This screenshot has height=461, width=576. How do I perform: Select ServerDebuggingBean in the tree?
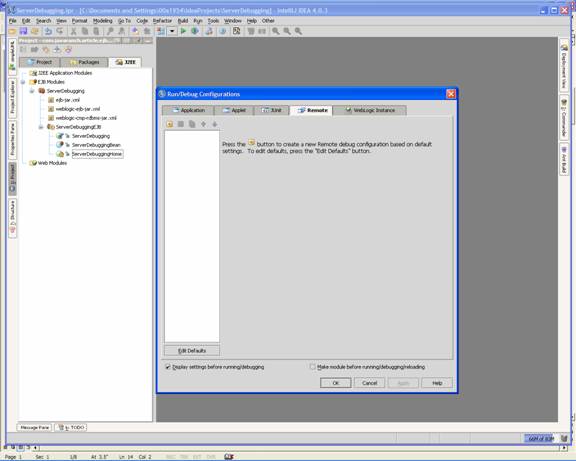tap(96, 145)
